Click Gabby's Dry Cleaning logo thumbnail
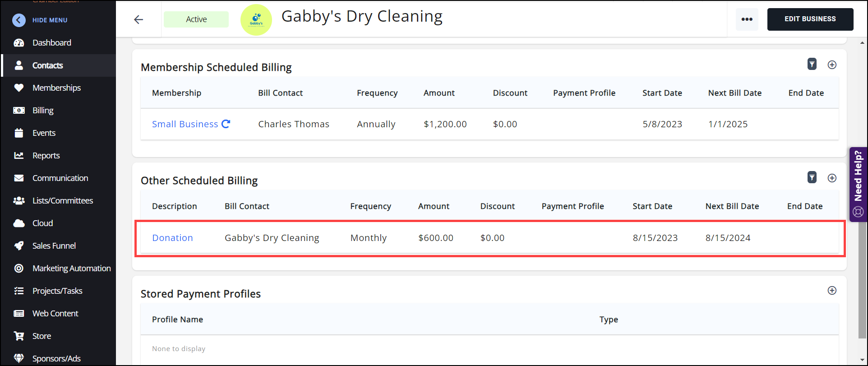The width and height of the screenshot is (868, 366). [x=256, y=20]
